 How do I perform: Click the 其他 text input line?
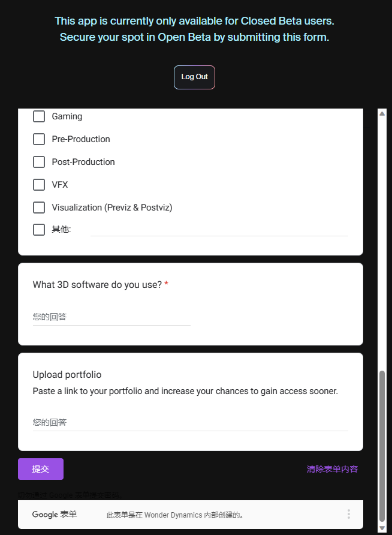click(219, 230)
